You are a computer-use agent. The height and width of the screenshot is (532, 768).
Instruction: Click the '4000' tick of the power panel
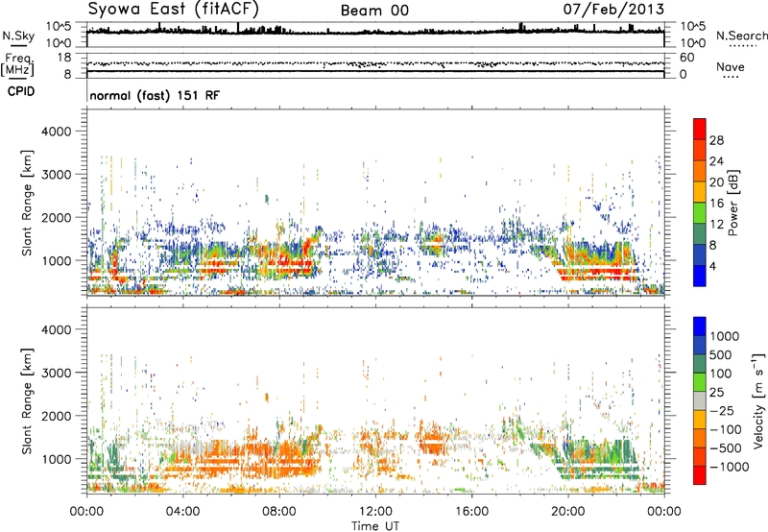(56, 132)
